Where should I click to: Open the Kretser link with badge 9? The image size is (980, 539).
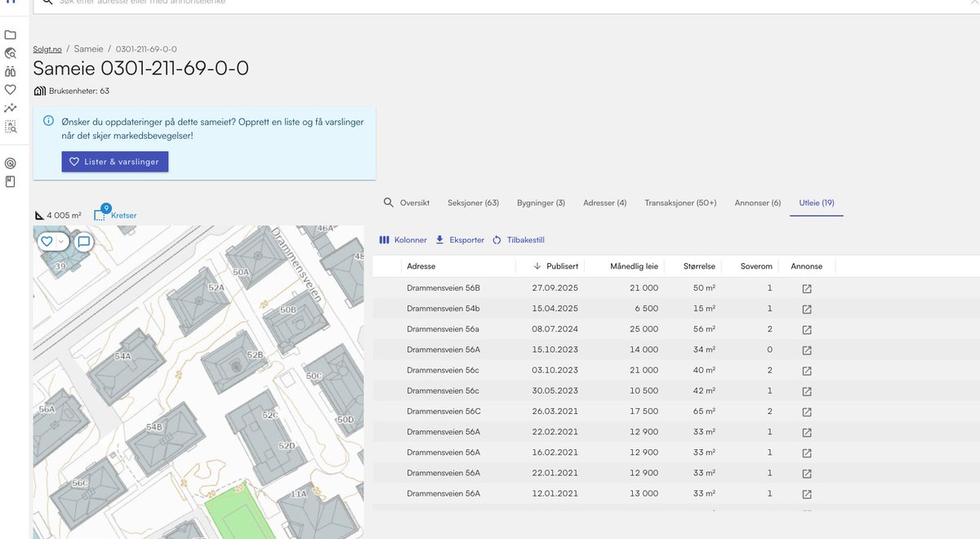(116, 215)
